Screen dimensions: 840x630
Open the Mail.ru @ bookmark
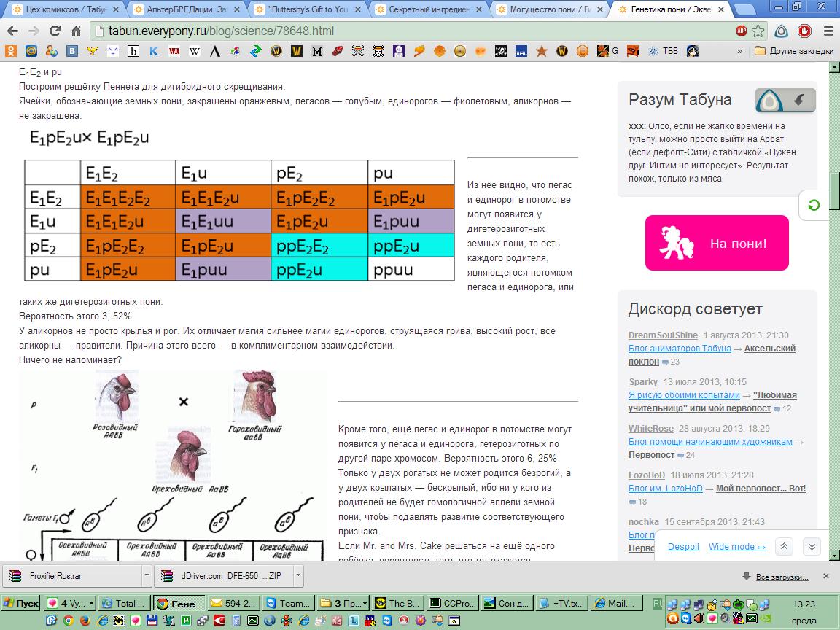point(31,51)
